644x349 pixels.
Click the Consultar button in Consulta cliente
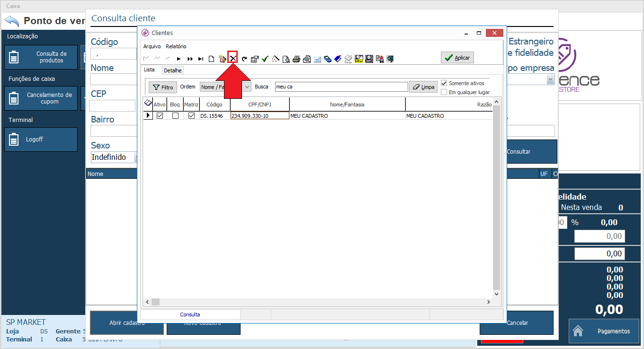point(532,152)
